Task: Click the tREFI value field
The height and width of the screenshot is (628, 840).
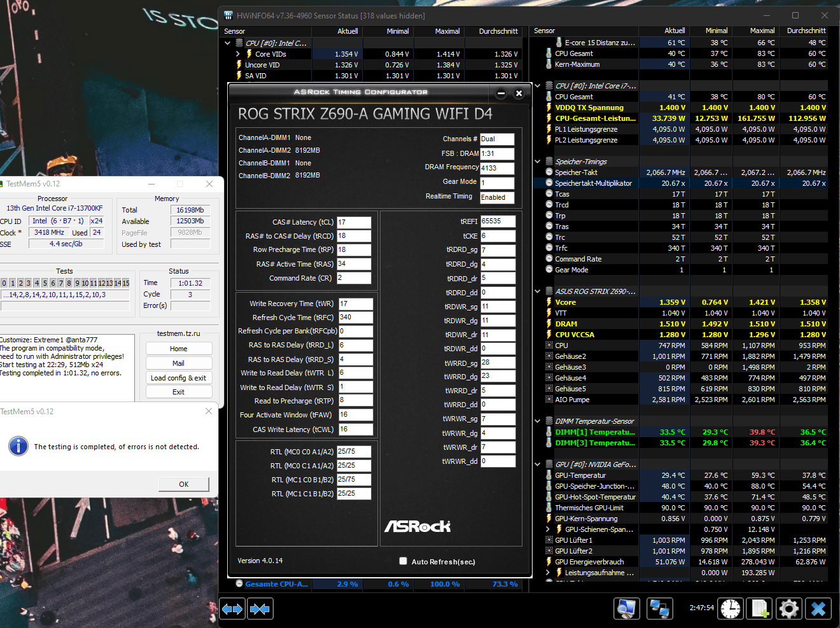Action: [x=498, y=221]
